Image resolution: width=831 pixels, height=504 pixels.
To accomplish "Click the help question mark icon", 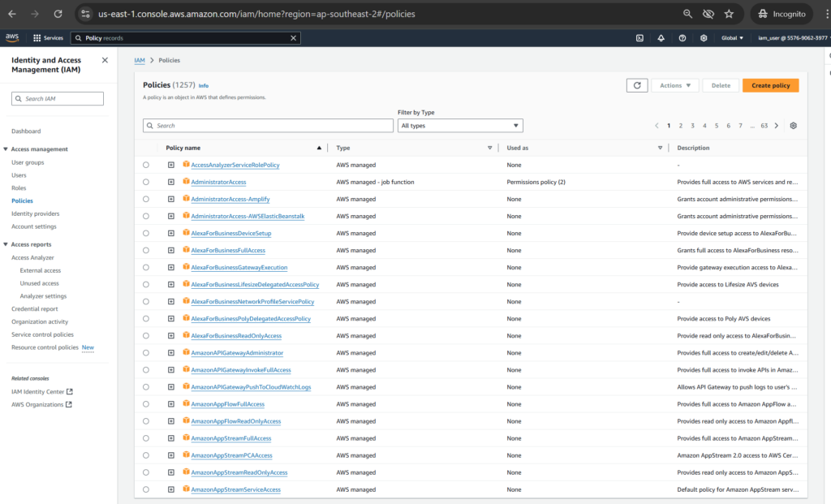I will 682,38.
